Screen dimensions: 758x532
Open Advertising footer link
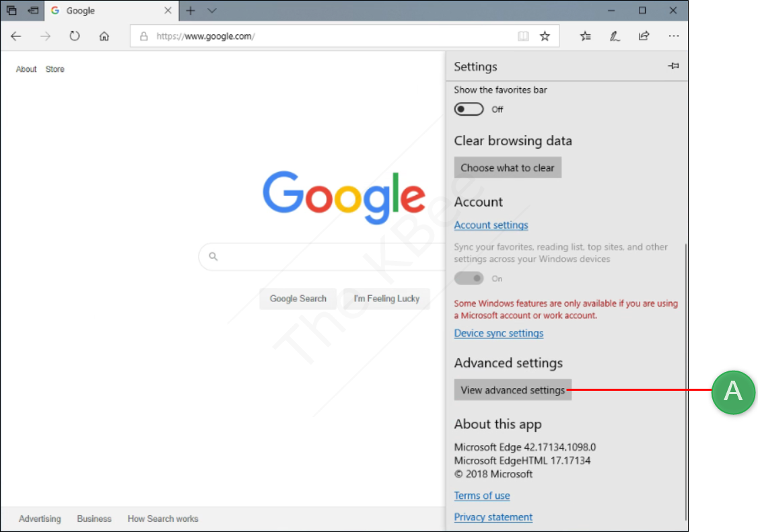[x=40, y=519]
